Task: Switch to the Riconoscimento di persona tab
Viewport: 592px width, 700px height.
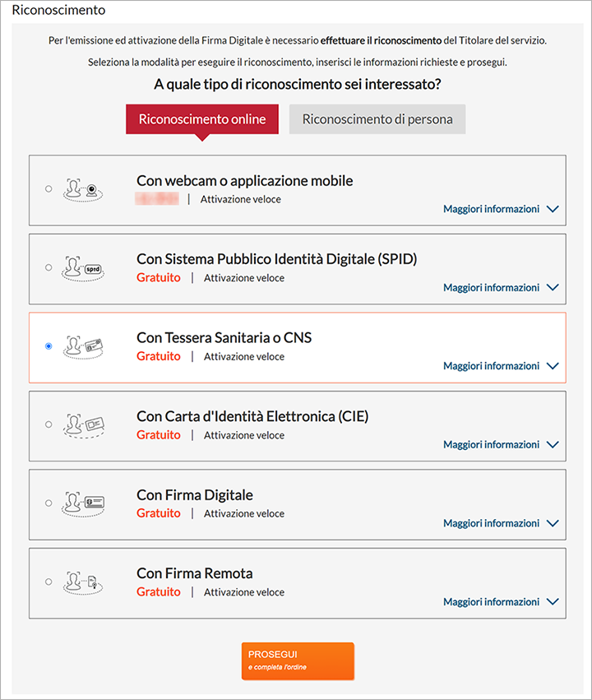Action: pos(377,119)
